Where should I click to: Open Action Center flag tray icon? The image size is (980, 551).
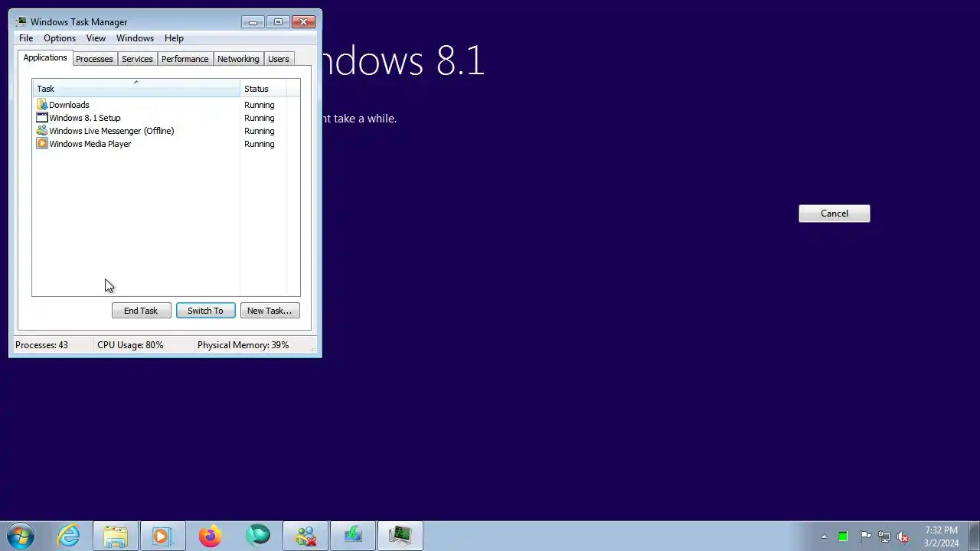864,536
